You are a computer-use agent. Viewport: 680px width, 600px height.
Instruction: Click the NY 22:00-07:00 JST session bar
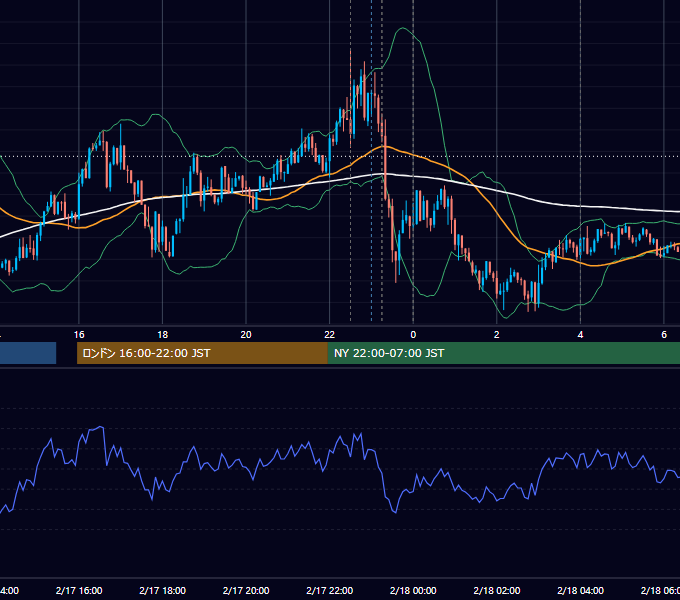[503, 353]
